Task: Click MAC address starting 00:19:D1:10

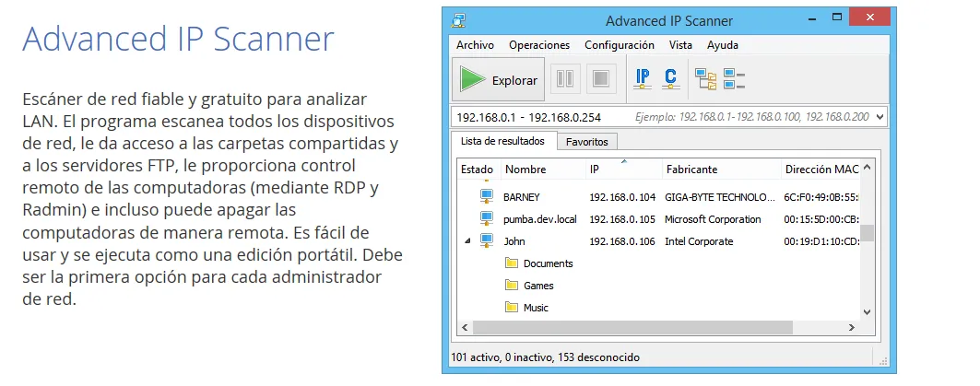Action: (x=821, y=241)
